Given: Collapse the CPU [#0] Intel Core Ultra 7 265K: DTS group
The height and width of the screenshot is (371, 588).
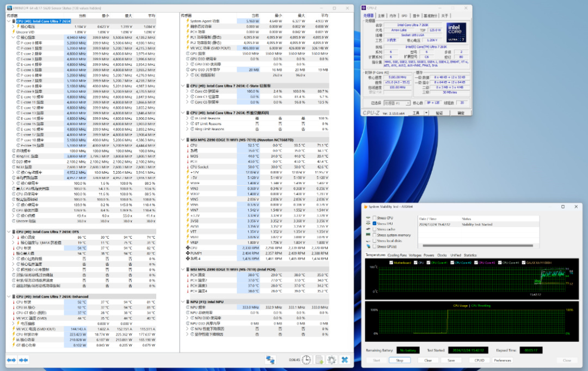Looking at the screenshot, I should (9, 232).
